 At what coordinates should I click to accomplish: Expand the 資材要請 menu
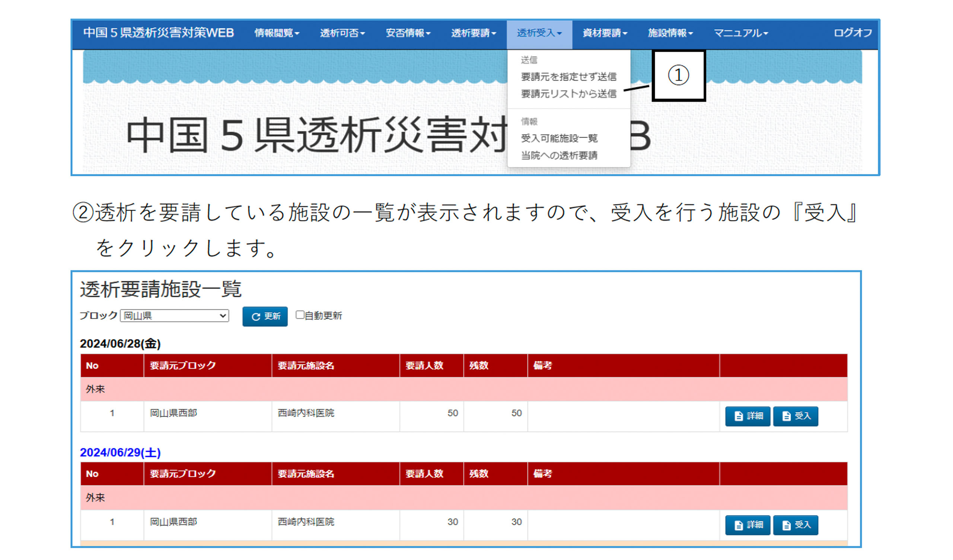(x=604, y=33)
